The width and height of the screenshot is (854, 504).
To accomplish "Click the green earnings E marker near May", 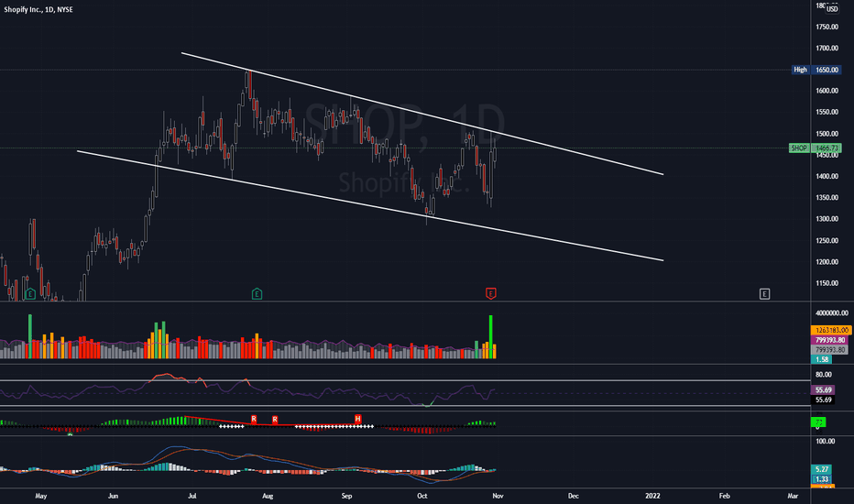I will coord(30,294).
